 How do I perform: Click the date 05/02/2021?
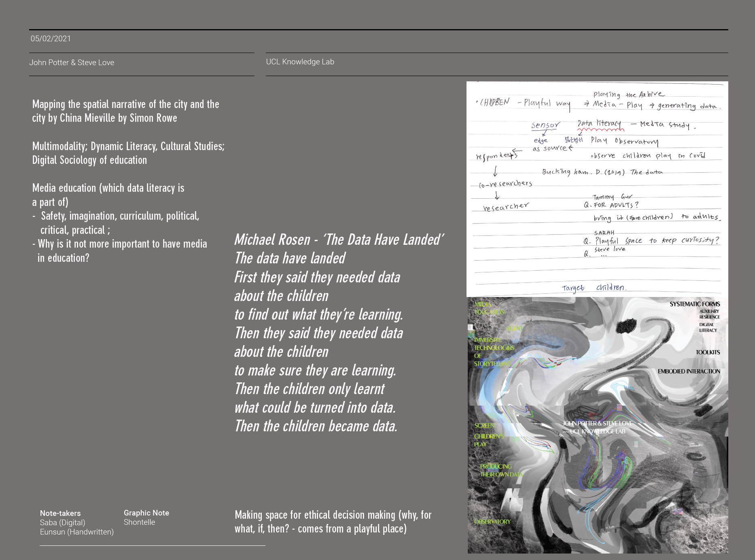click(x=51, y=39)
